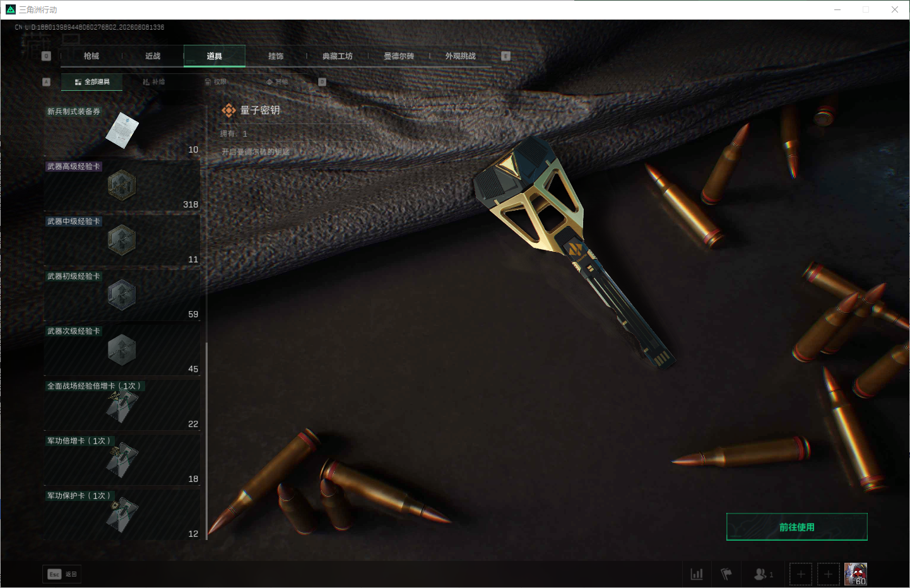Click the E next-tab key icon
Screen dimensions: 910x588
point(505,56)
